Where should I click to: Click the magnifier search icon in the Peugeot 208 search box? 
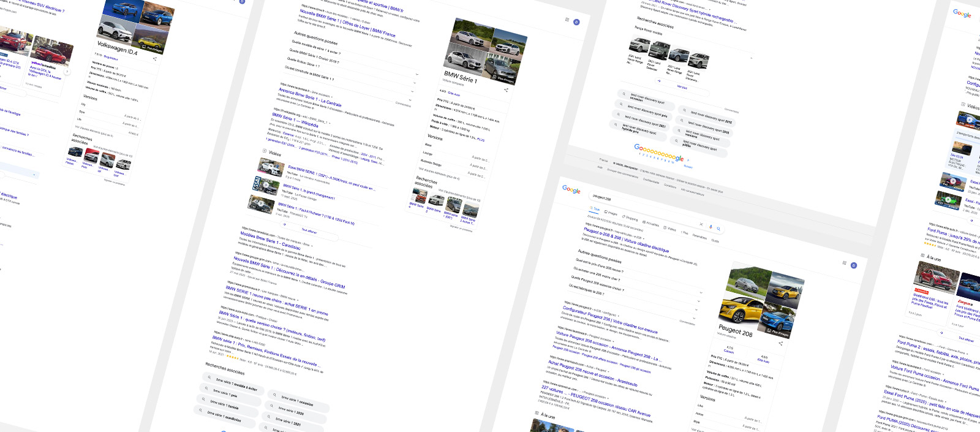[x=718, y=229]
